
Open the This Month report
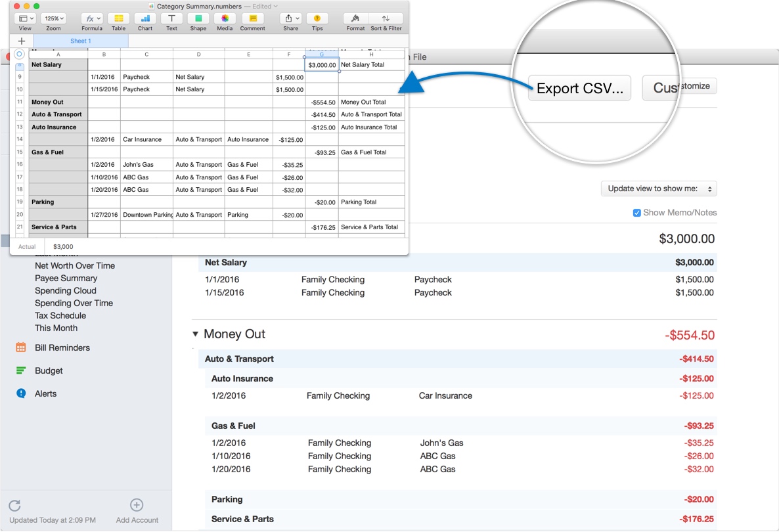coord(56,328)
